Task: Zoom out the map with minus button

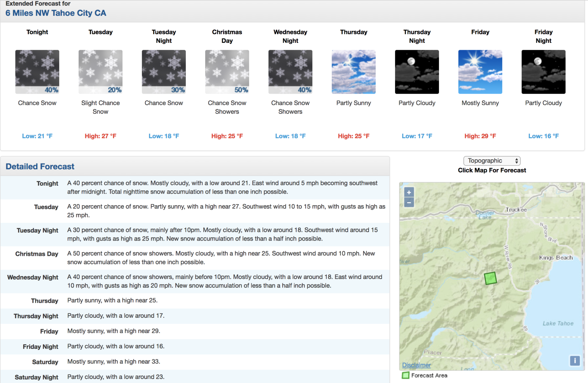Action: (x=409, y=203)
